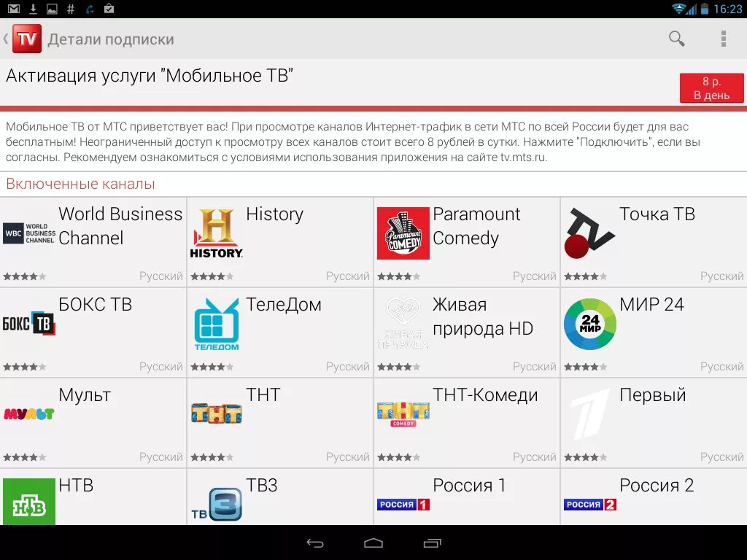Tap the star rating under Мульт
This screenshot has height=560, width=747.
point(25,457)
